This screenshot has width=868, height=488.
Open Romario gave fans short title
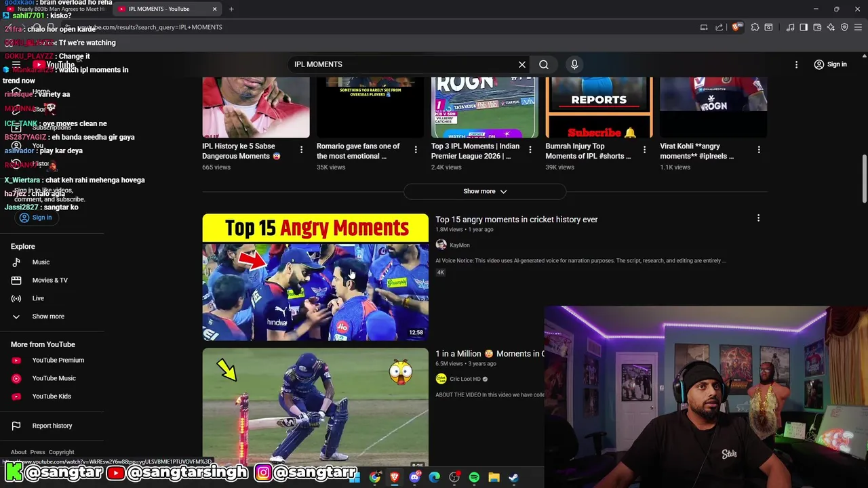[358, 151]
